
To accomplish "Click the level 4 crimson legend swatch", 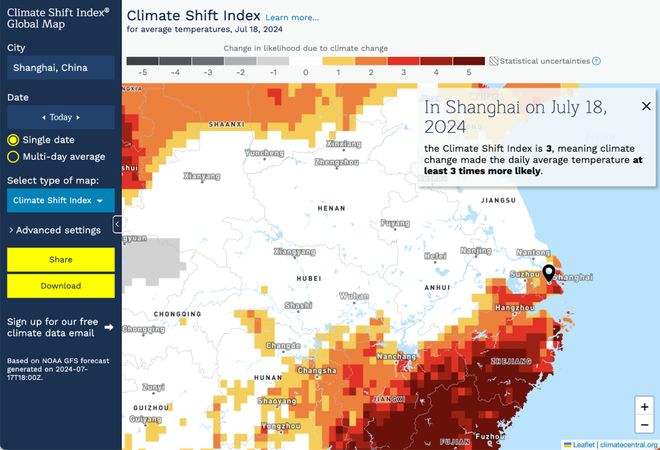I will [x=436, y=61].
